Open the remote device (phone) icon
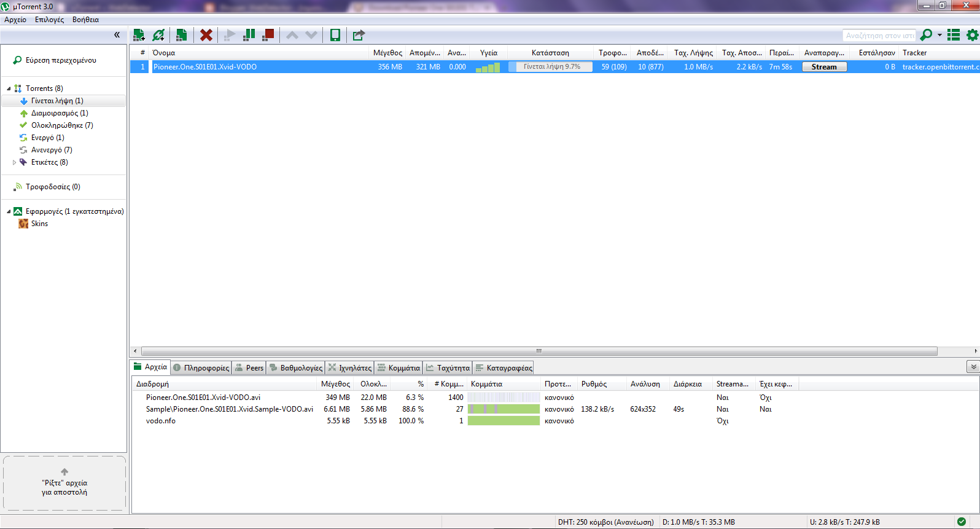The height and width of the screenshot is (529, 980). (335, 35)
